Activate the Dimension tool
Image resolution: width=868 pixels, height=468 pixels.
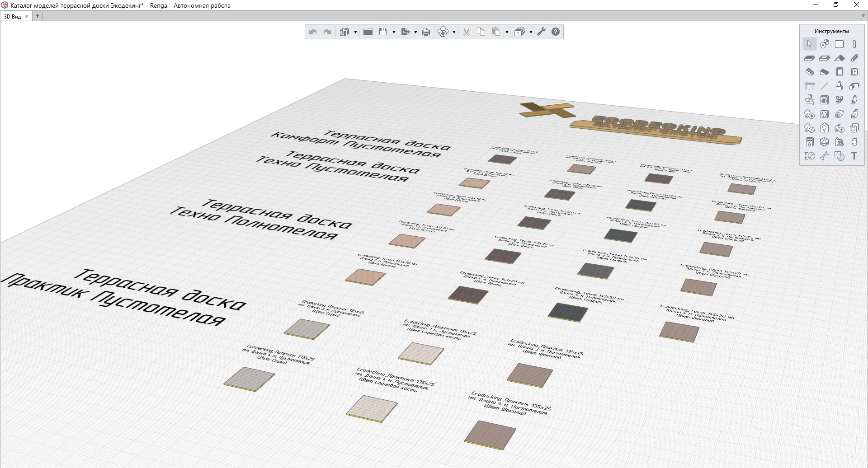click(810, 156)
